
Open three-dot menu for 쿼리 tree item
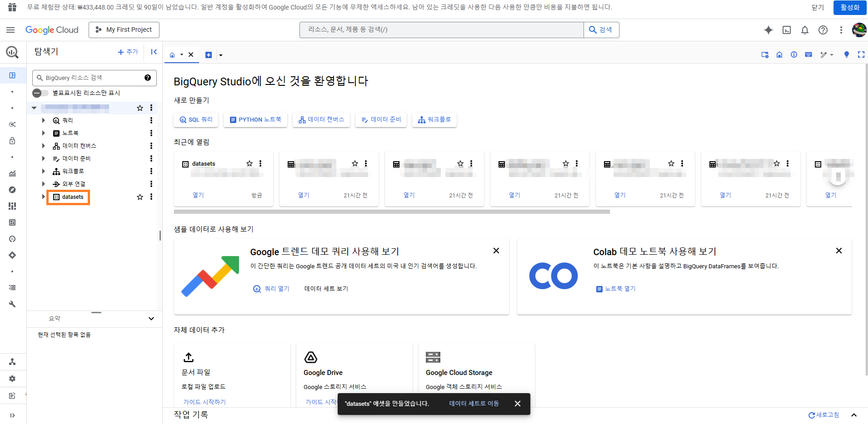click(151, 120)
